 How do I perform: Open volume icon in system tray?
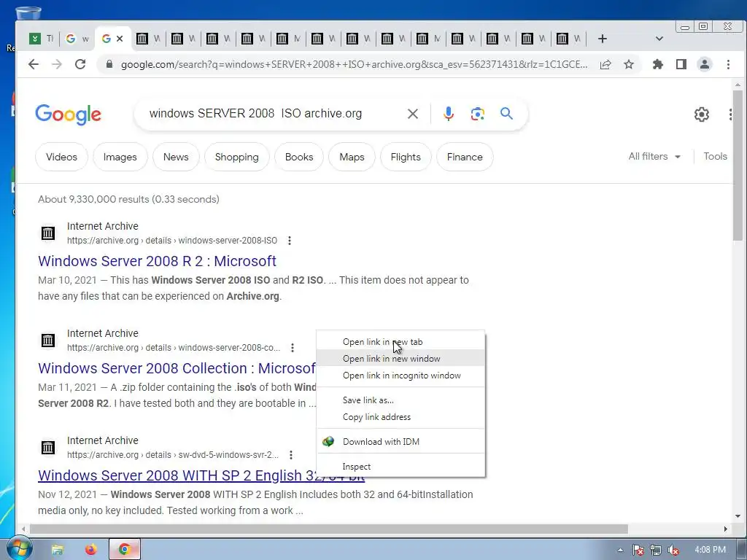[x=673, y=550]
